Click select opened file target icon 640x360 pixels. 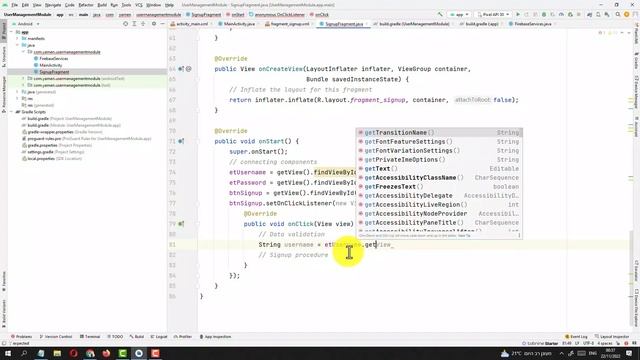125,24
